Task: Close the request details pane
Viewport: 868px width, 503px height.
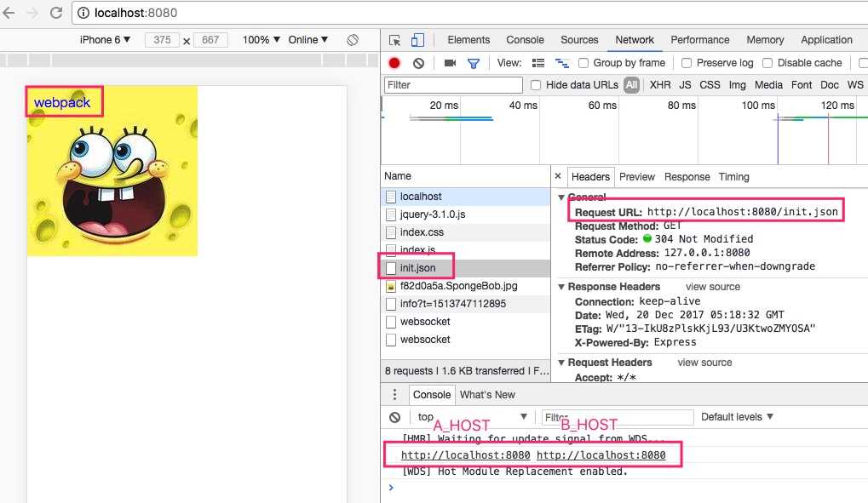Action: (x=558, y=176)
